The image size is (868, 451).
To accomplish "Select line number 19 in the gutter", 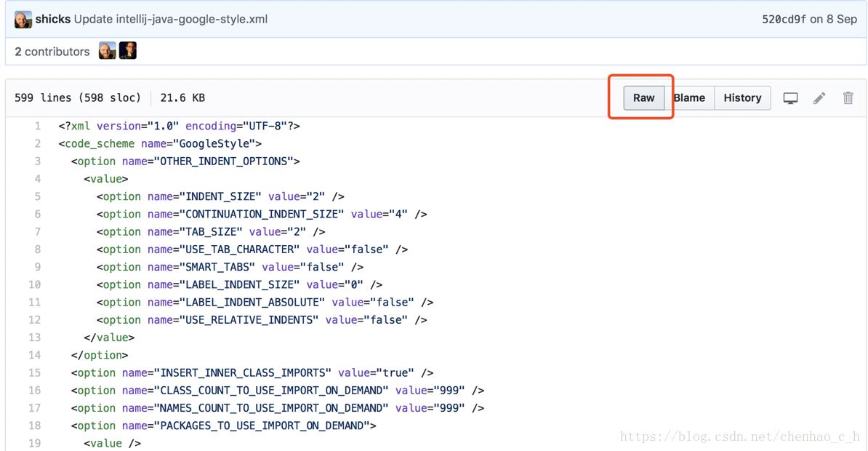I will click(35, 443).
